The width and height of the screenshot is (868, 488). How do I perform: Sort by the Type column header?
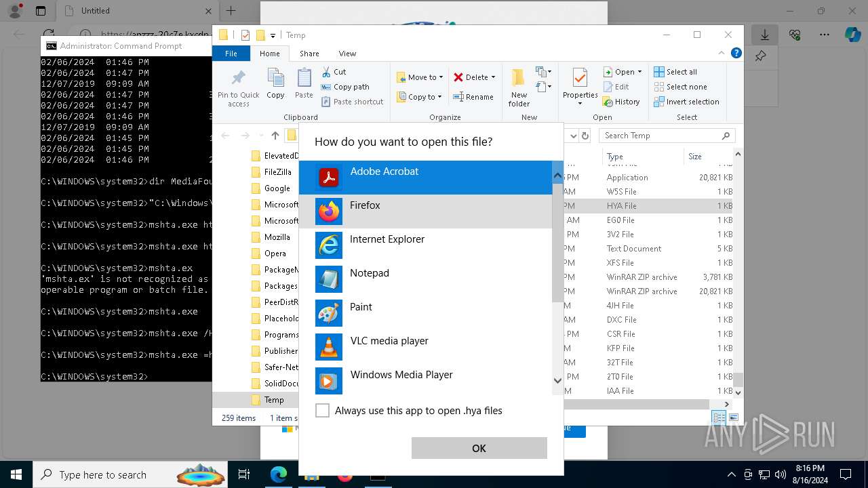tap(643, 157)
